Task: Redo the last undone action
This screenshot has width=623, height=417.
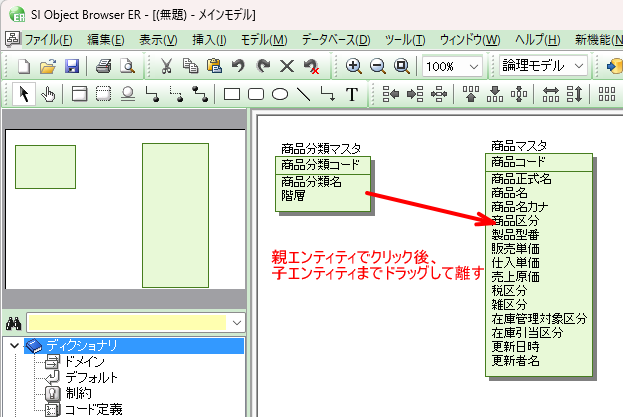Action: pos(263,66)
